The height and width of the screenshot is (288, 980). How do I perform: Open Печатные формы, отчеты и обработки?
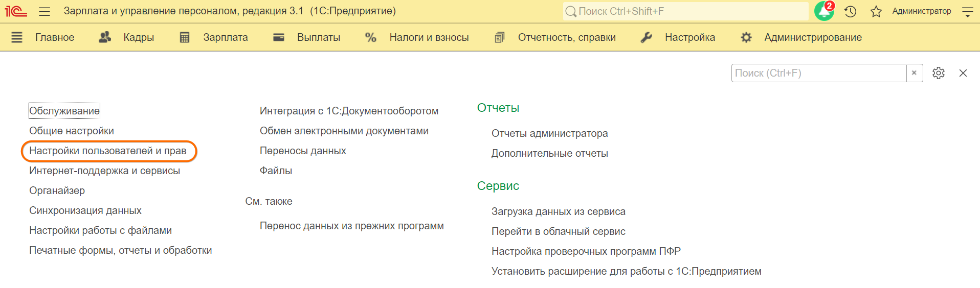tap(121, 250)
